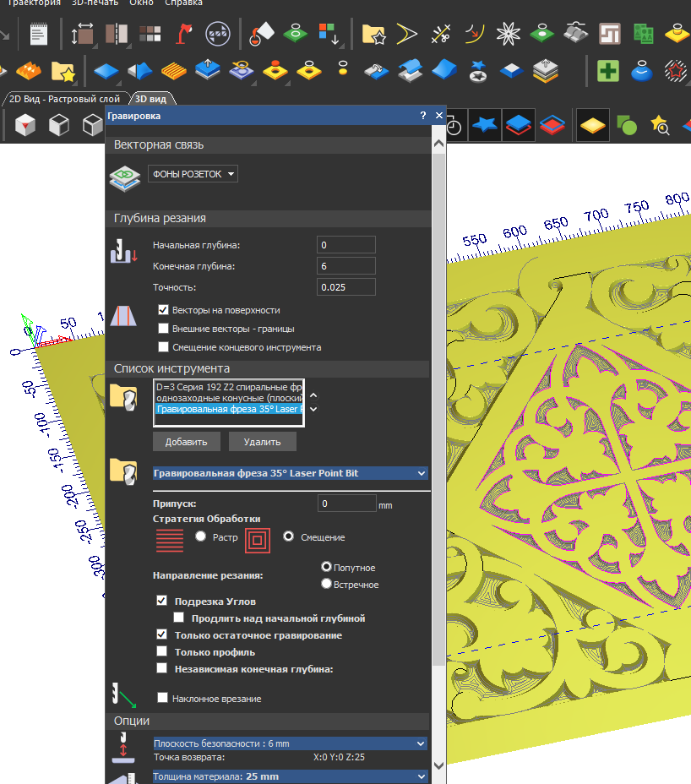
Task: Select the scissors cut vector icon
Action: click(x=441, y=34)
